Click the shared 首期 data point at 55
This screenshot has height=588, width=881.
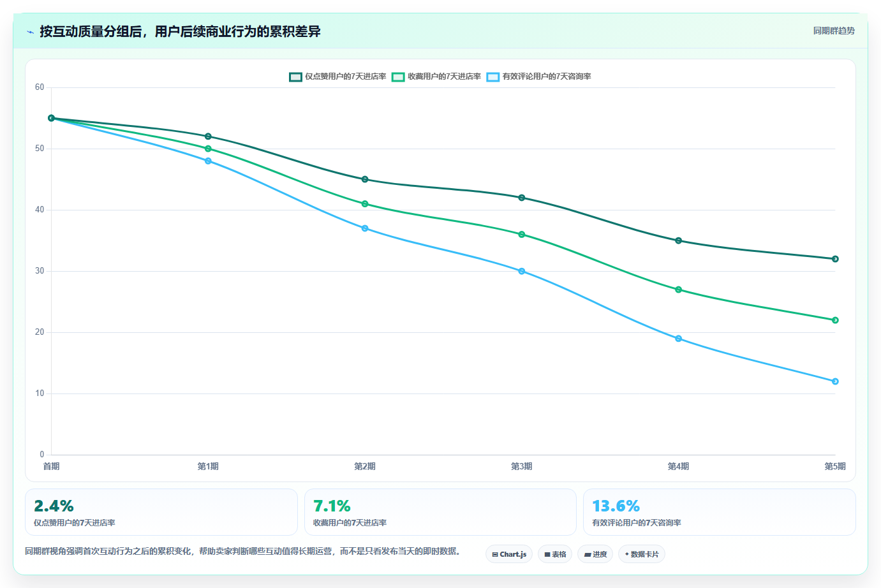52,118
